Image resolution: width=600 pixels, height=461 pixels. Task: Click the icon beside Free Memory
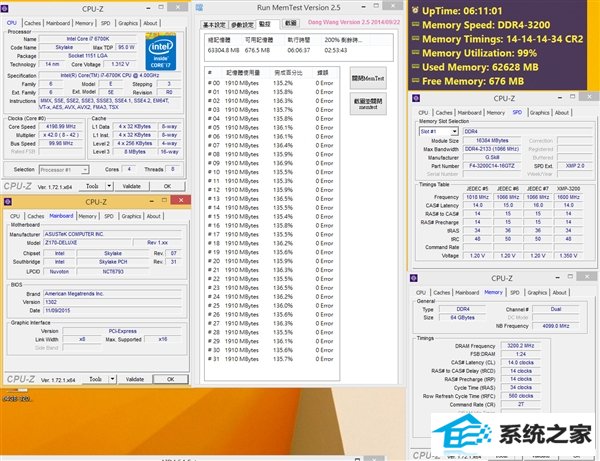[x=415, y=81]
